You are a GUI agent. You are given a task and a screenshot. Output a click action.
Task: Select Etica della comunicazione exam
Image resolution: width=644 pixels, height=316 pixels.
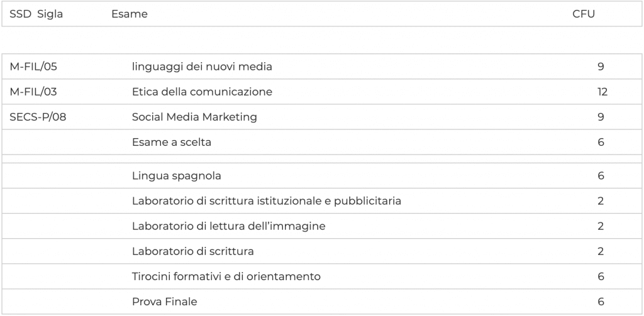pos(202,92)
